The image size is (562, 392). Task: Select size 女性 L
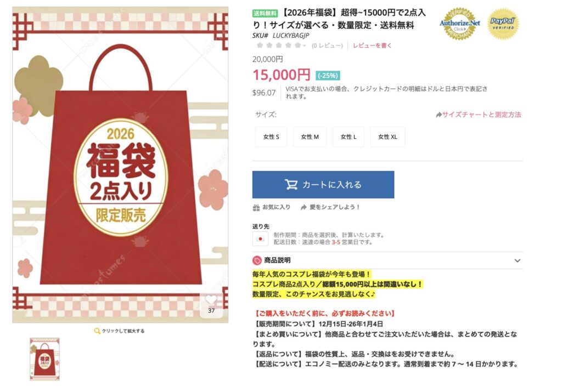click(x=349, y=137)
